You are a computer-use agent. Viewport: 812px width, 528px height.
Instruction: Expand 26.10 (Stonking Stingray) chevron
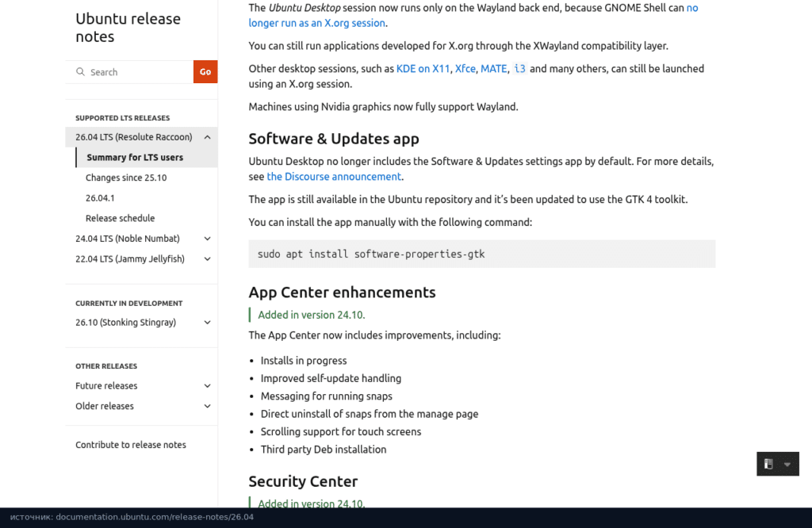click(x=207, y=323)
